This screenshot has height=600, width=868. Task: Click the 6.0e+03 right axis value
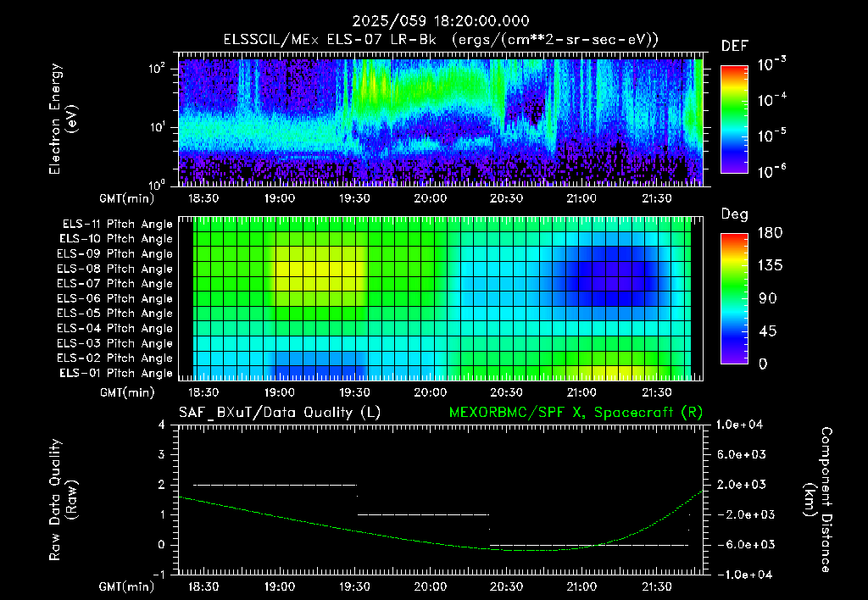(741, 454)
